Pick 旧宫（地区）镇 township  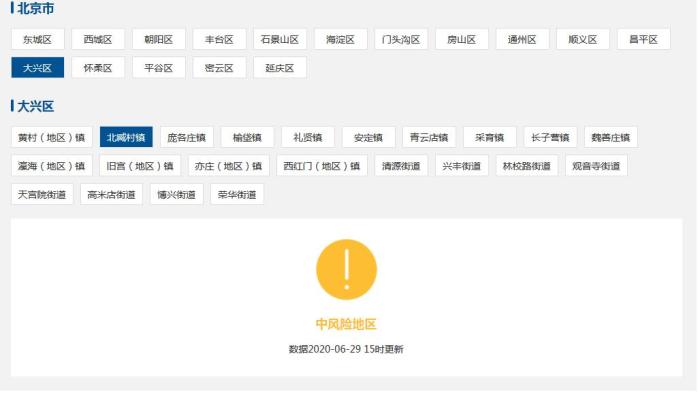click(x=140, y=166)
